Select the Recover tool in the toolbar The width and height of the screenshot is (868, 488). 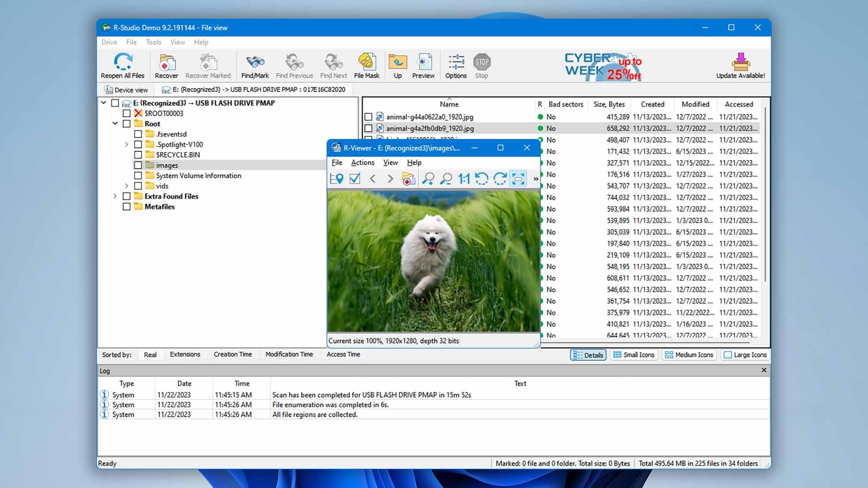click(x=167, y=65)
